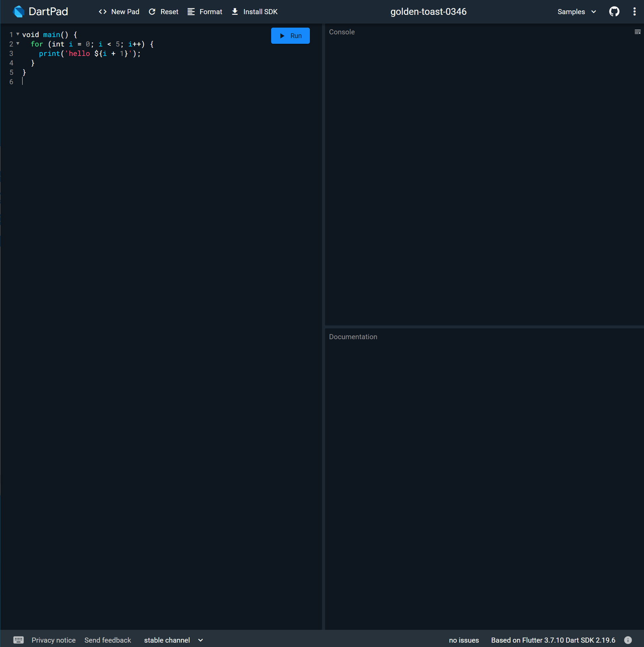The height and width of the screenshot is (647, 644).
Task: Run the code with the Run button
Action: pyautogui.click(x=290, y=36)
